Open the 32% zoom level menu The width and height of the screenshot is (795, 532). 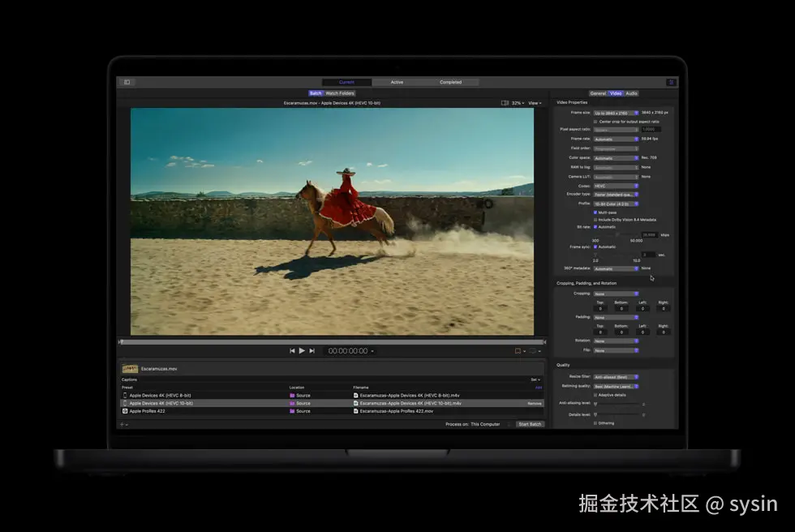(518, 103)
